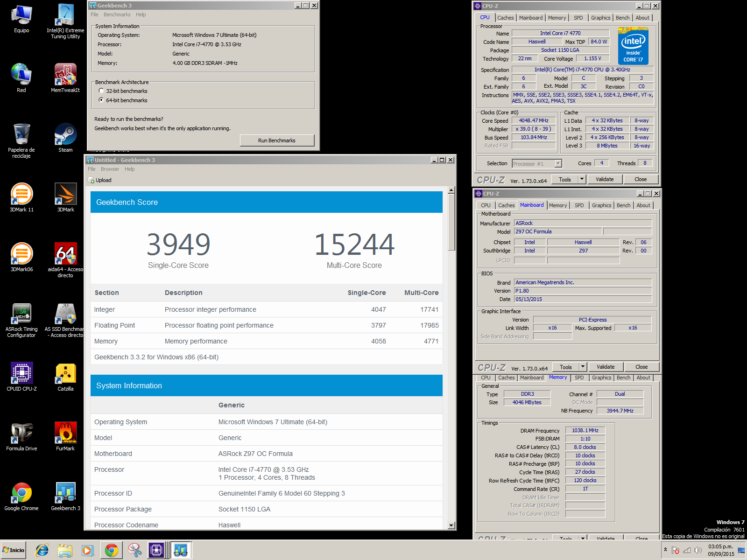Image resolution: width=747 pixels, height=560 pixels.
Task: Open AS SSD Benchmark shortcut icon
Action: click(x=64, y=320)
